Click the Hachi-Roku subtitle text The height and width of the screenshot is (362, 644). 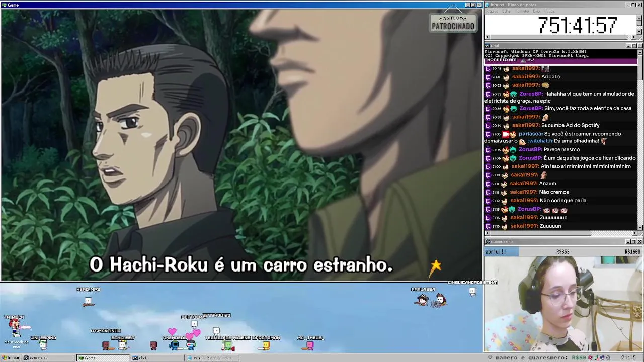pyautogui.click(x=241, y=265)
